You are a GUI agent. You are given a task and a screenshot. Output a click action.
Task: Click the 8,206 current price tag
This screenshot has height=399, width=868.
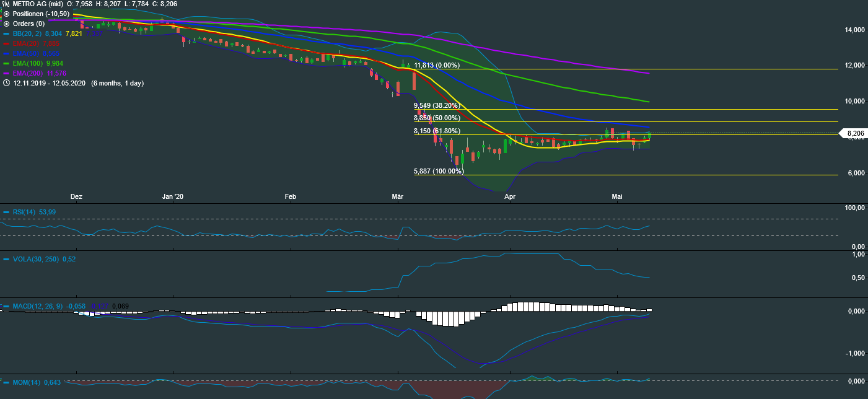pos(853,133)
